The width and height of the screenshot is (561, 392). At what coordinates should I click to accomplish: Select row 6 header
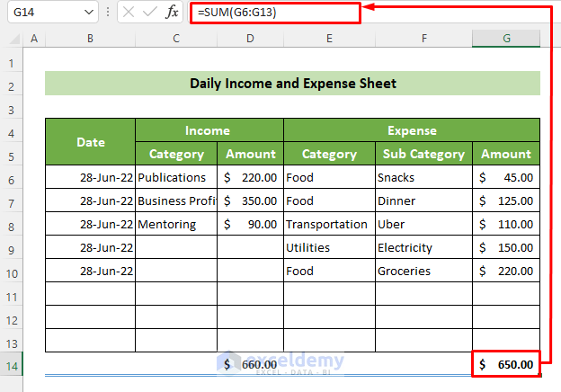(13, 177)
